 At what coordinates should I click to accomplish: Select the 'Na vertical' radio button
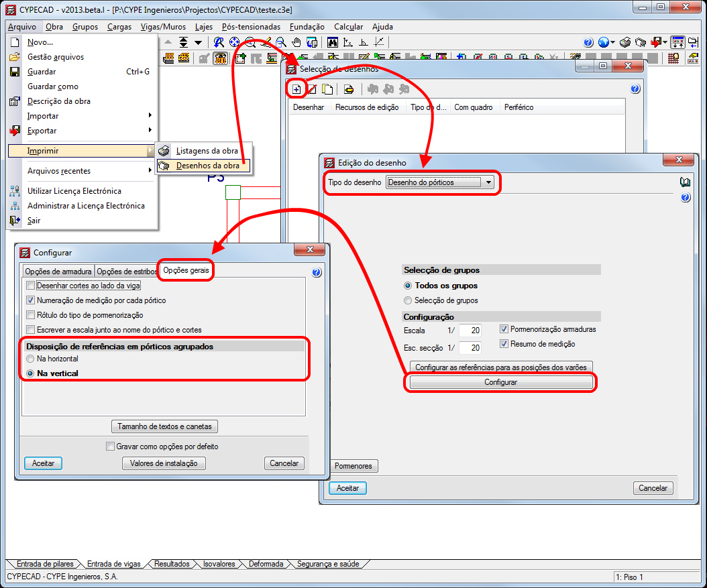pos(30,373)
